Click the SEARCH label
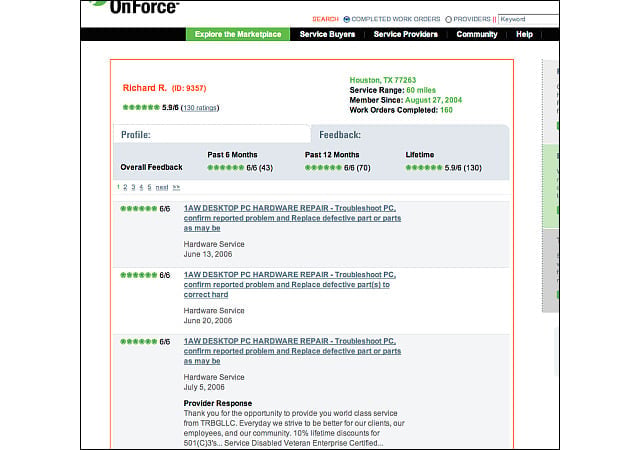The image size is (640, 450). point(325,19)
